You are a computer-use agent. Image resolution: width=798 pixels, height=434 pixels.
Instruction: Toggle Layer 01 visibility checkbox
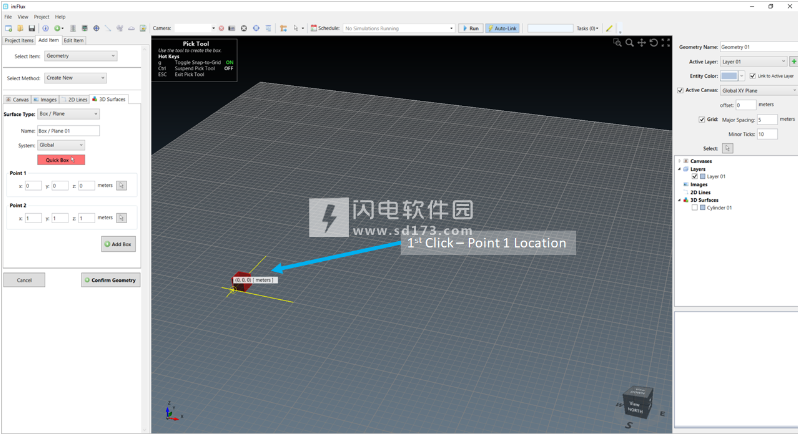tap(695, 177)
